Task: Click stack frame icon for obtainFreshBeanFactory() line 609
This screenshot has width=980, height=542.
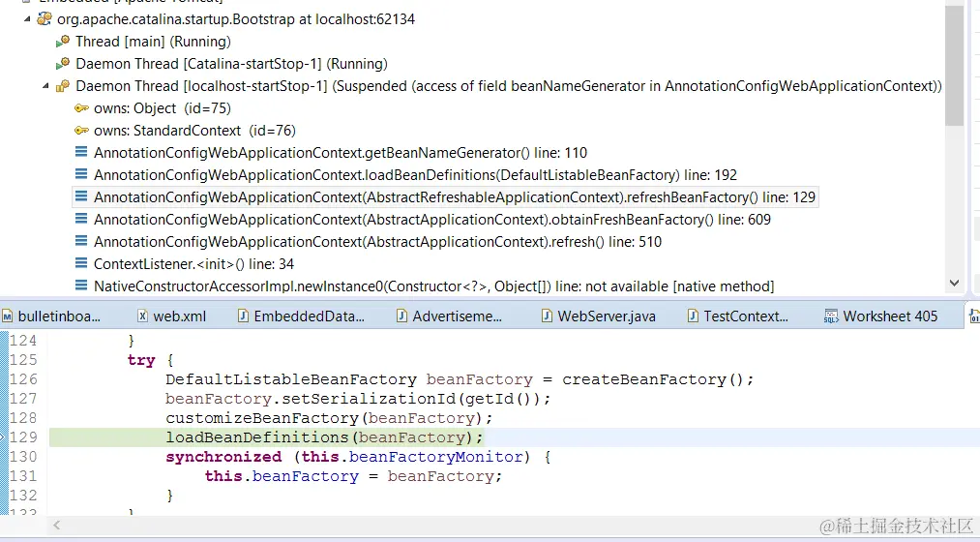Action: tap(81, 219)
